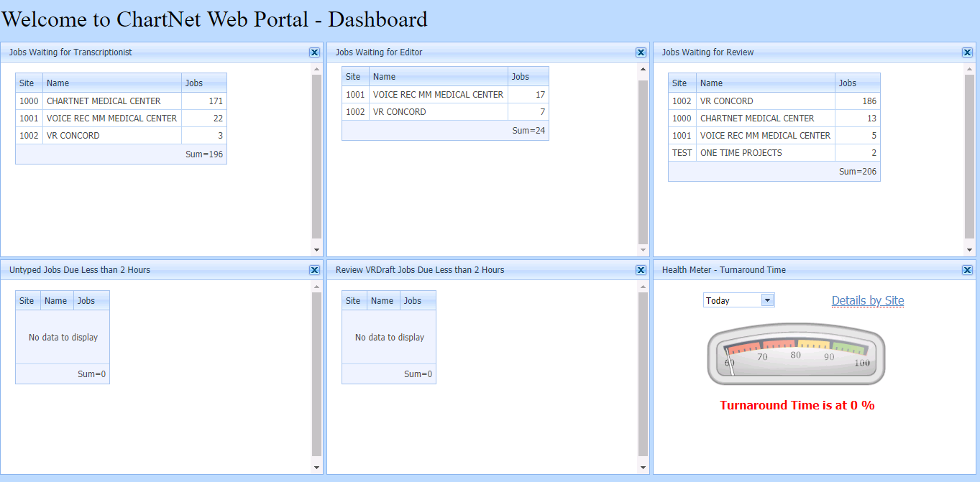Open the Details by Site link

point(868,300)
